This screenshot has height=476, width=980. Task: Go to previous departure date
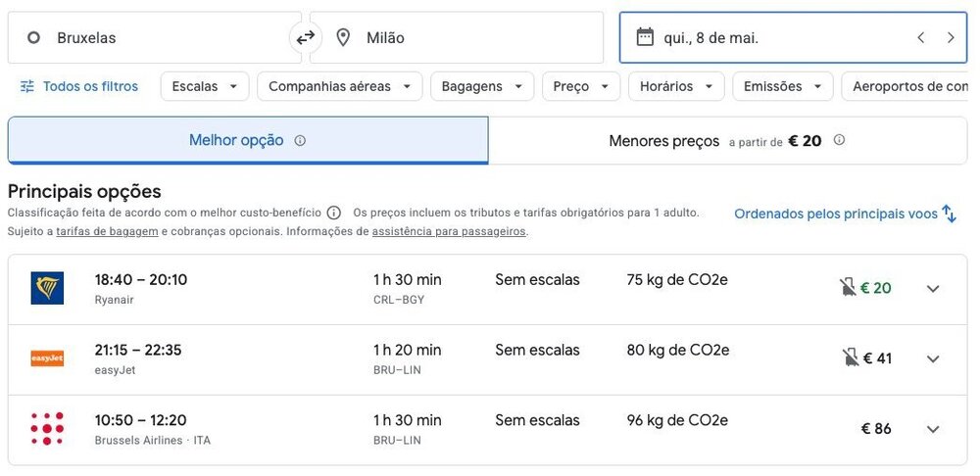920,38
